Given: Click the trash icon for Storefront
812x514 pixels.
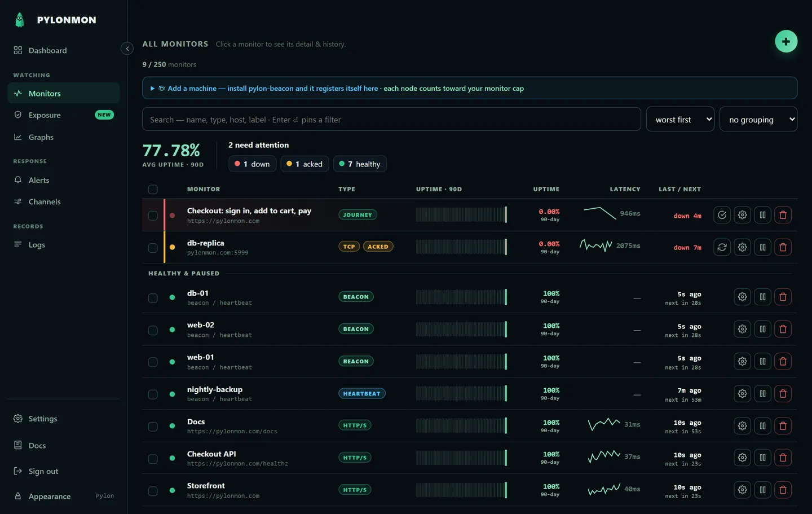Looking at the screenshot, I should (783, 490).
